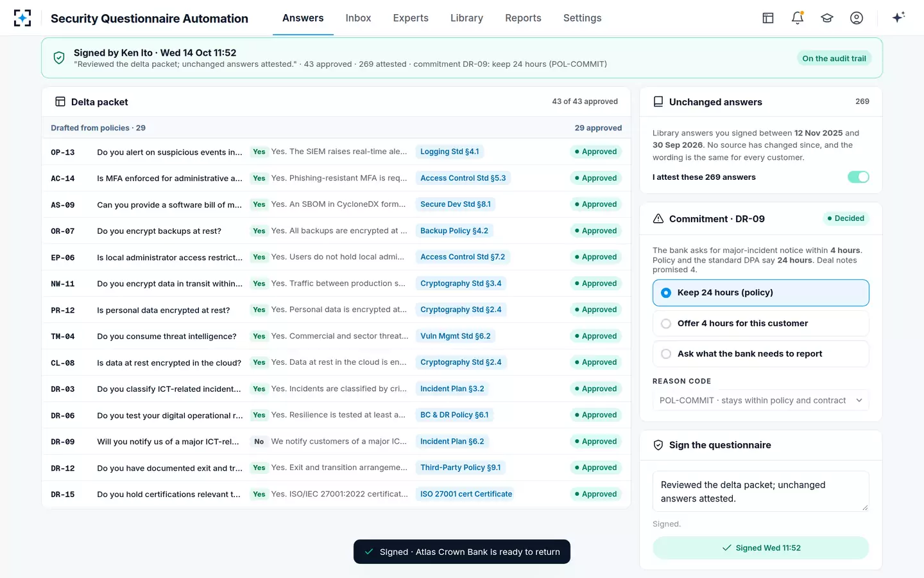
Task: Click the On the audit trail badge
Action: click(x=834, y=58)
